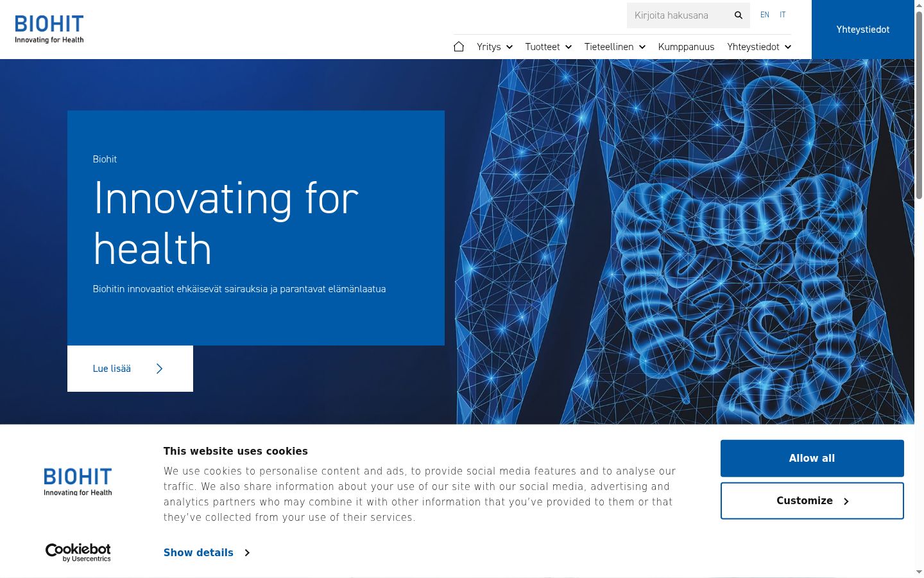This screenshot has width=924, height=578.
Task: Open the Customize cookie settings
Action: [812, 501]
